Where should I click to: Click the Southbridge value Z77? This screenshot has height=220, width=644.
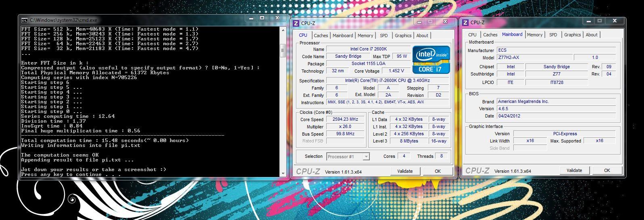coord(556,74)
